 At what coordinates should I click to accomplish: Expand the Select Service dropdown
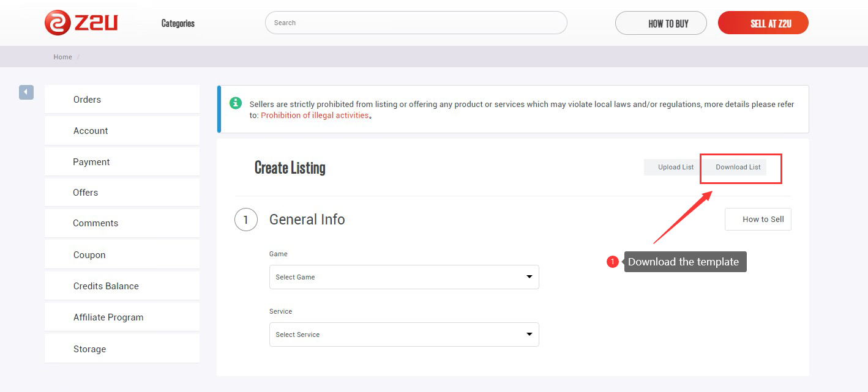tap(404, 335)
